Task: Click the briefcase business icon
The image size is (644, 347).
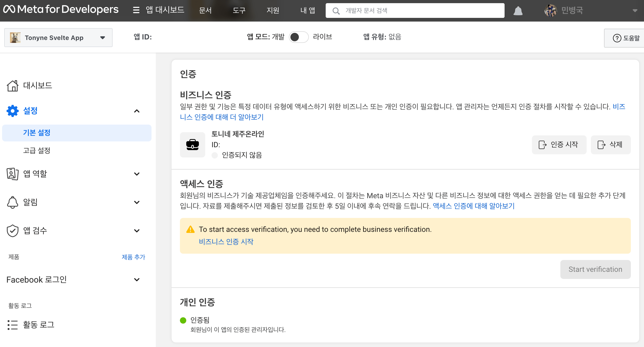Action: tap(193, 145)
